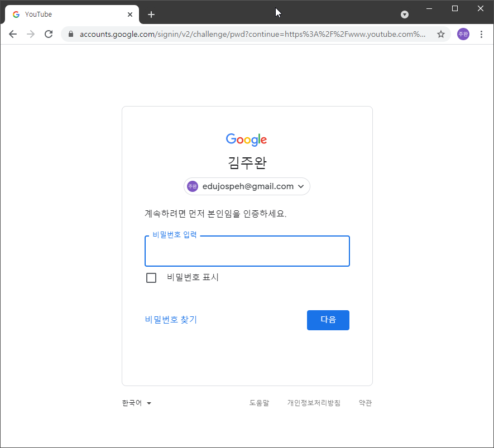494x448 pixels.
Task: Click the tab search dropdown circle icon
Action: pyautogui.click(x=405, y=15)
